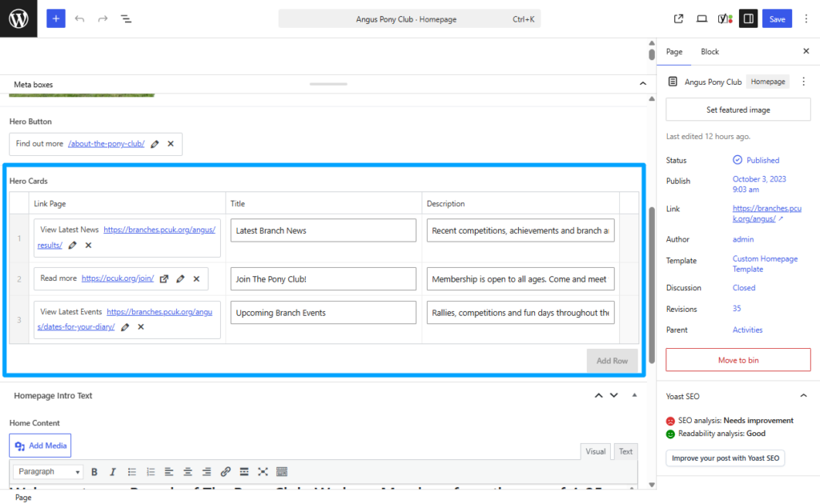
Task: Align text right in Home Content
Action: (207, 472)
